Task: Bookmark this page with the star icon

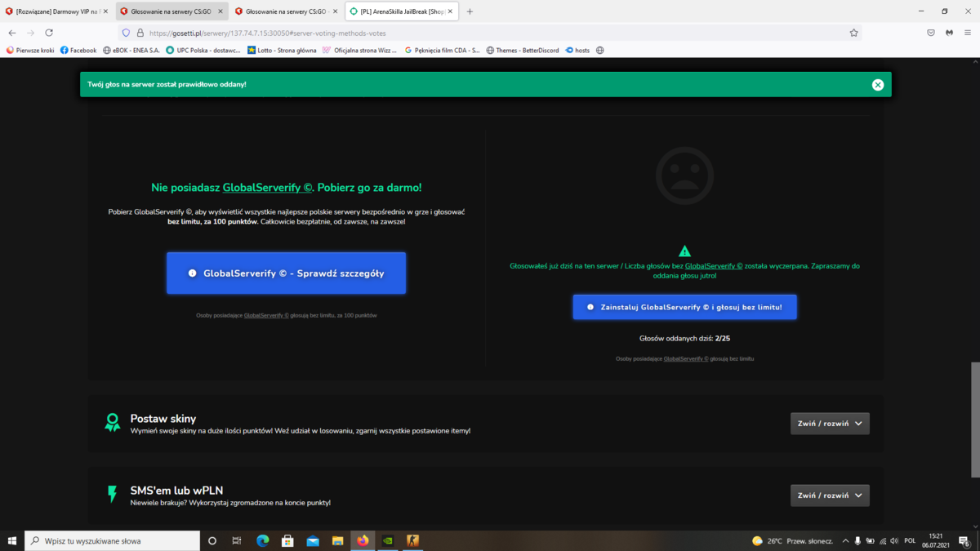Action: click(853, 33)
